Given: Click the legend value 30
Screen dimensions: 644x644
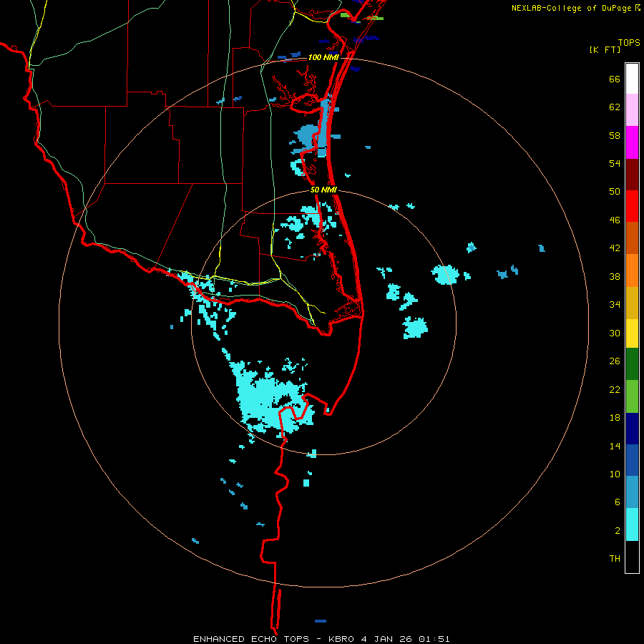Looking at the screenshot, I should (x=615, y=333).
